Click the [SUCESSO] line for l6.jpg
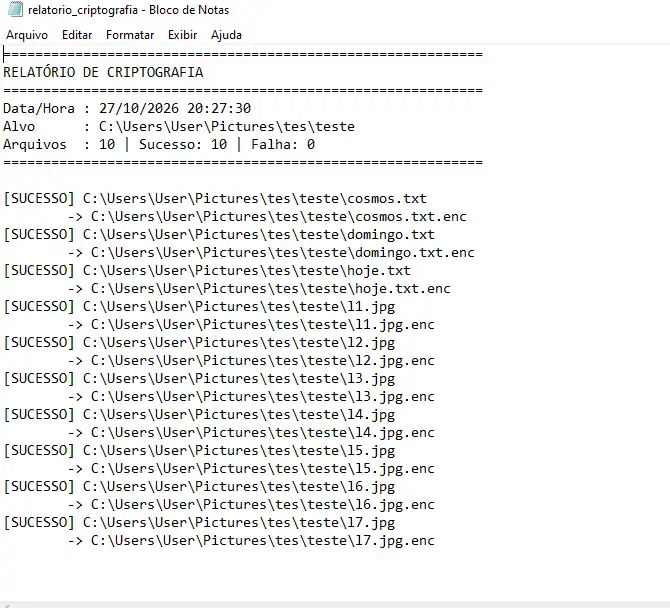670x608 pixels. click(199, 487)
